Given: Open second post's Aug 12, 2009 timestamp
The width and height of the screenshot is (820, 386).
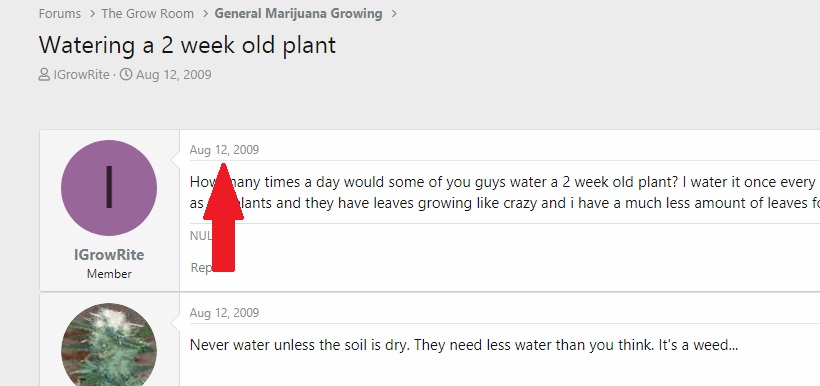Looking at the screenshot, I should pyautogui.click(x=224, y=313).
